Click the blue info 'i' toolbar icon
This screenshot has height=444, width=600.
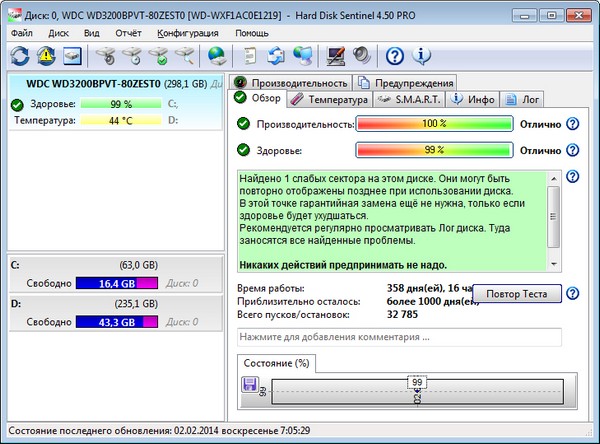pos(422,55)
